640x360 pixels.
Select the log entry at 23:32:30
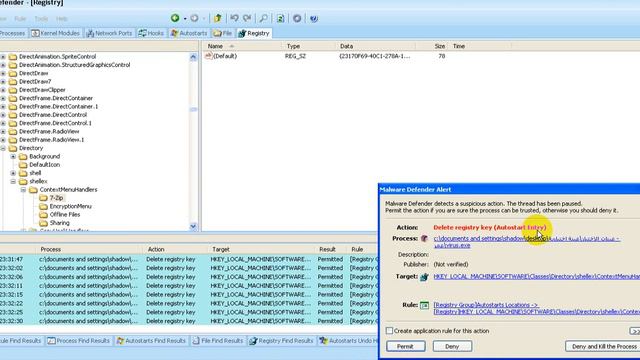[x=189, y=321]
